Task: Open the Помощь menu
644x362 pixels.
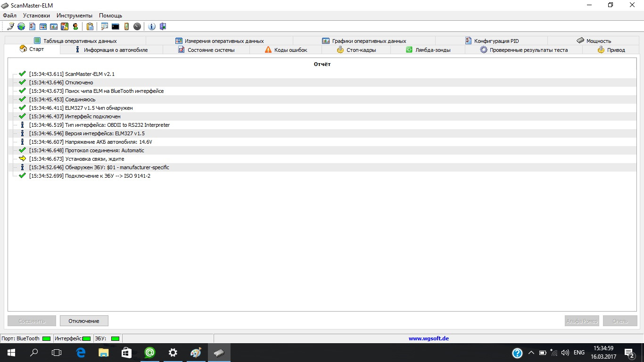Action: tap(110, 16)
